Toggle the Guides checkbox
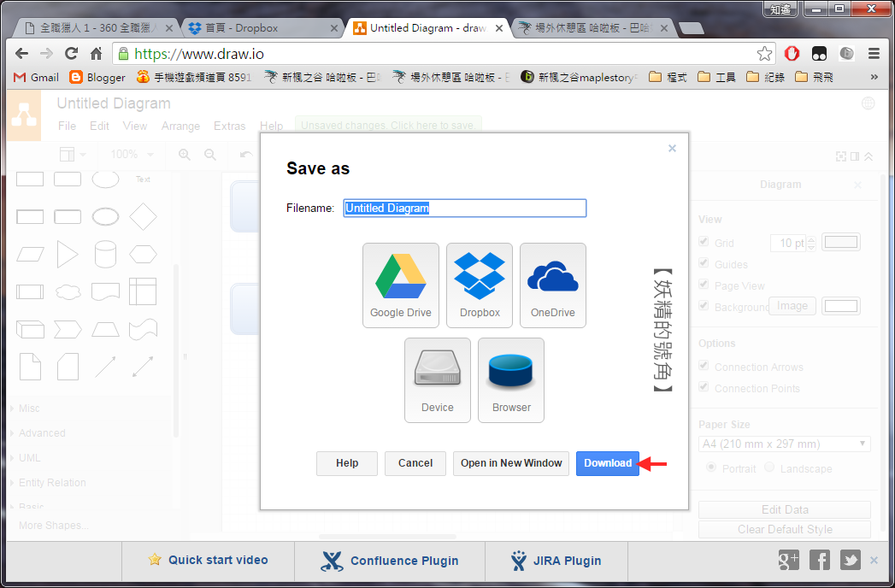895x588 pixels. [x=704, y=263]
